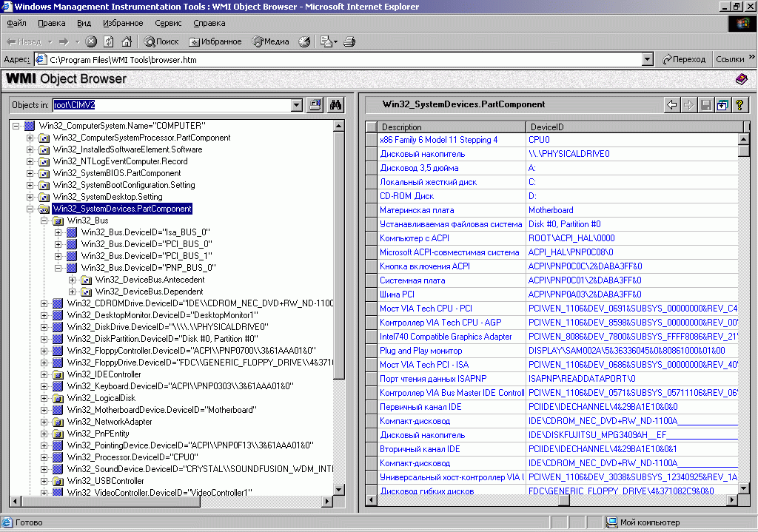The height and width of the screenshot is (532, 758).
Task: Click the Win32_NetworkAdapter folder icon
Action: click(58, 422)
